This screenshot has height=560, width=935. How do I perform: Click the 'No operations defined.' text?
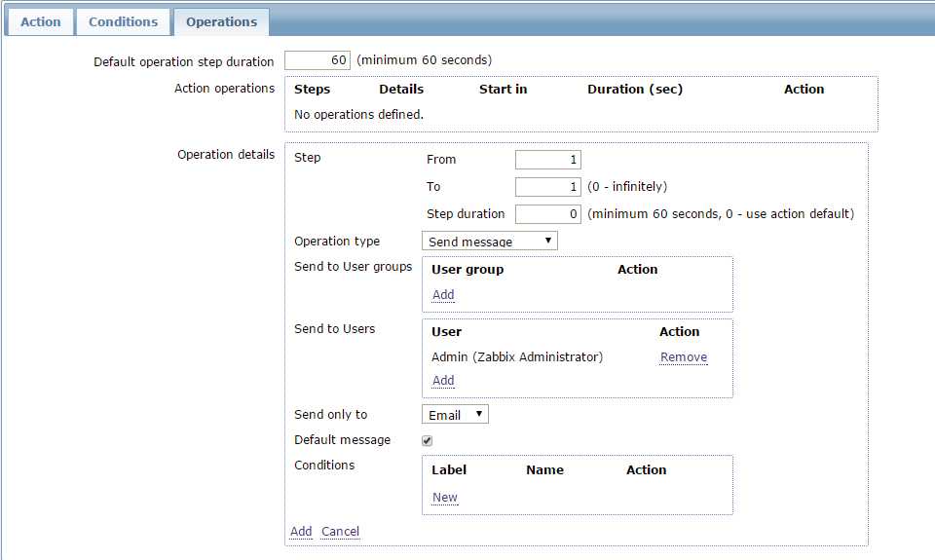click(358, 114)
